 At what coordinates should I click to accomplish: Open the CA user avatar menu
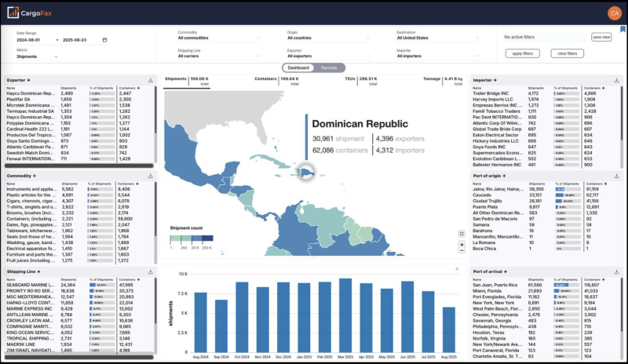[613, 12]
